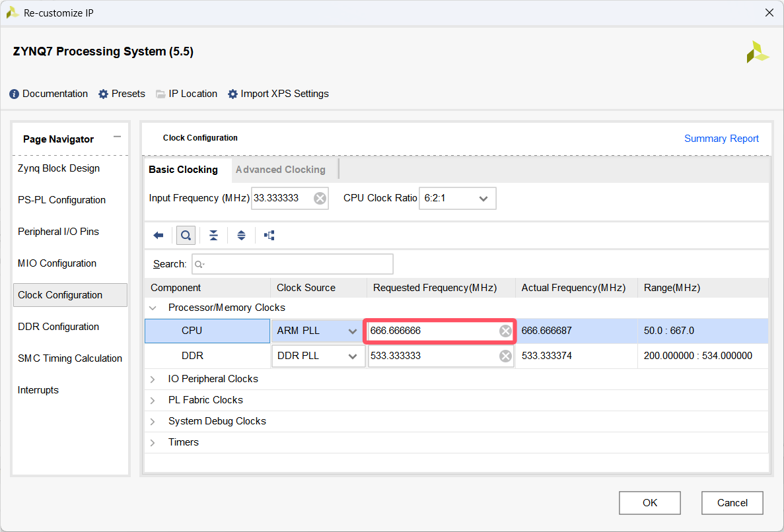Click the back arrow toolbar icon

(x=159, y=235)
